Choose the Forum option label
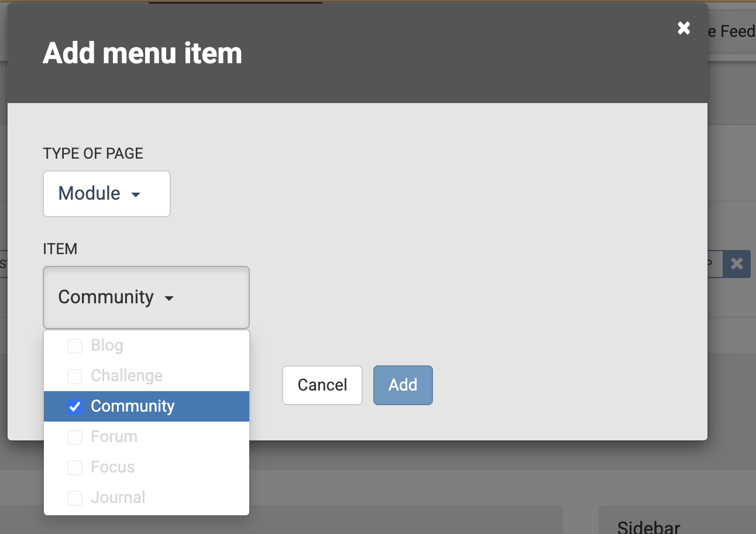 (x=114, y=437)
